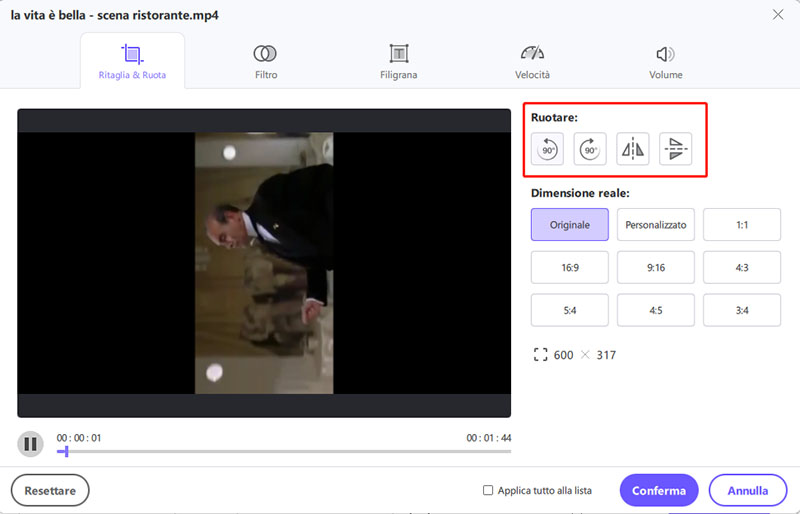
Task: Click the height value 317
Action: pos(606,355)
